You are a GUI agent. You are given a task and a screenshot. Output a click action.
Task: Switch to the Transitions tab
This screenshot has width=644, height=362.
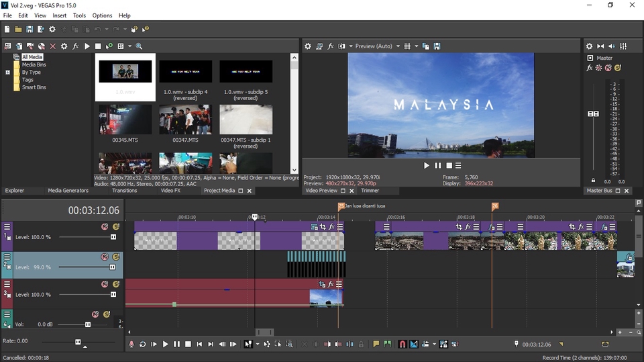pyautogui.click(x=125, y=191)
